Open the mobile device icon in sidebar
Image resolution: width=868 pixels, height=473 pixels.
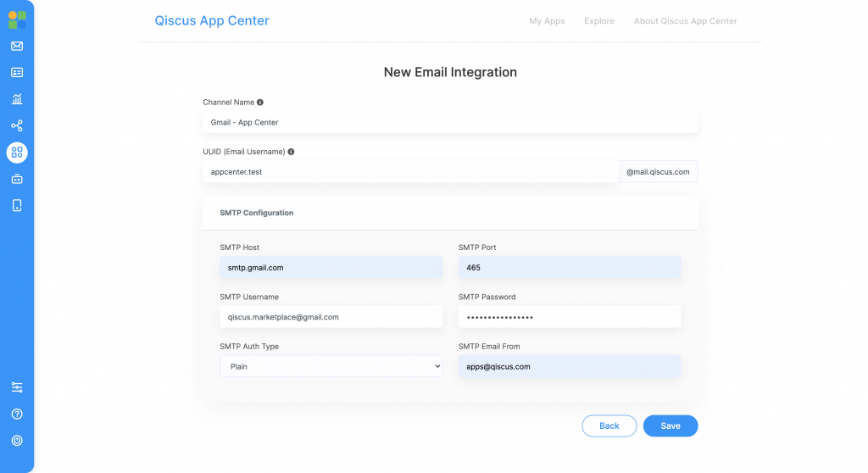pos(17,205)
